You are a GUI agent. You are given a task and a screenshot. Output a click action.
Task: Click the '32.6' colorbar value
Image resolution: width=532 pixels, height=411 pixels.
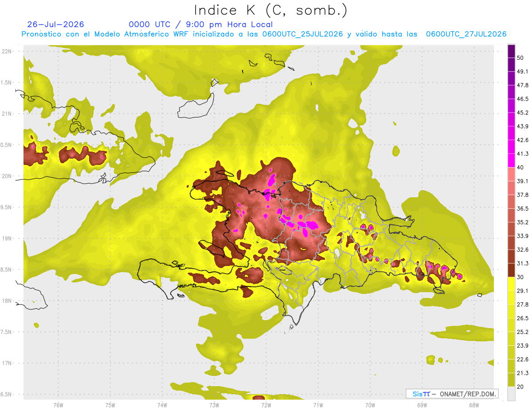pos(523,250)
